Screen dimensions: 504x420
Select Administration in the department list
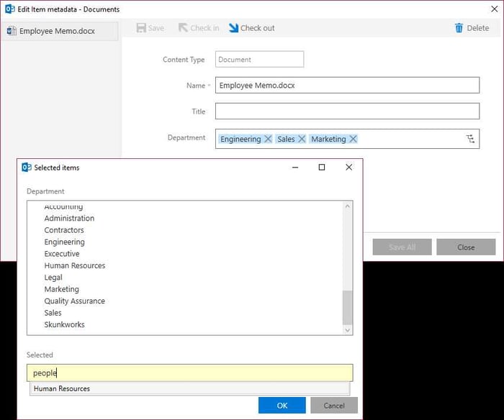pyautogui.click(x=69, y=218)
